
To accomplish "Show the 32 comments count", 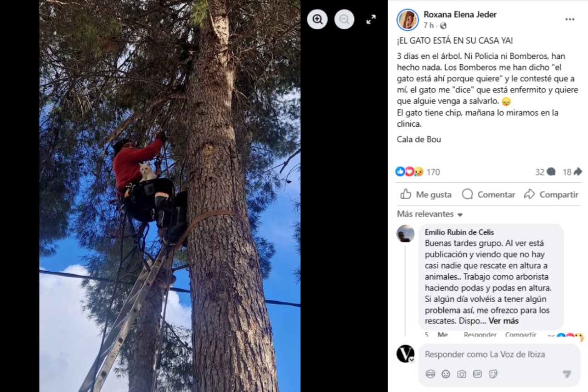I will (x=545, y=172).
